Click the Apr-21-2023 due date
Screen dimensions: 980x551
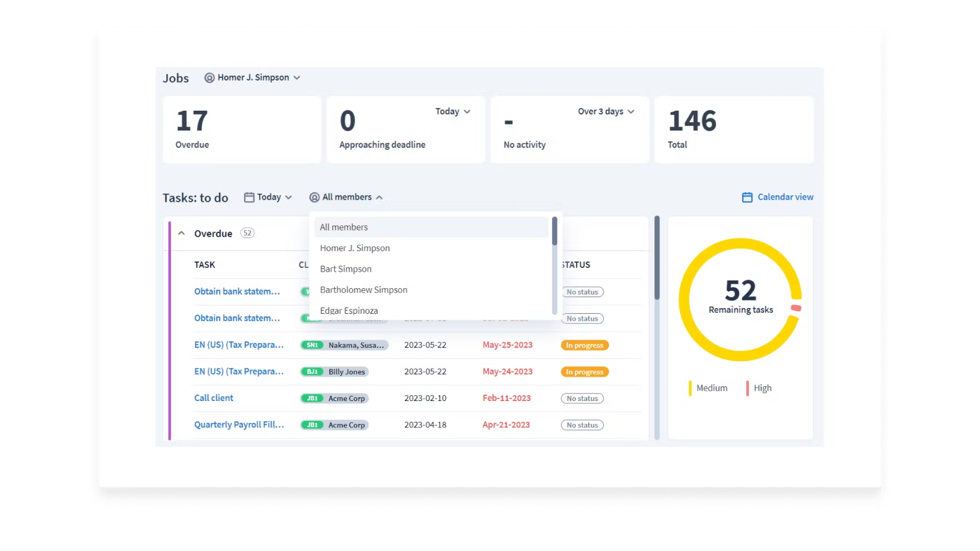[506, 424]
